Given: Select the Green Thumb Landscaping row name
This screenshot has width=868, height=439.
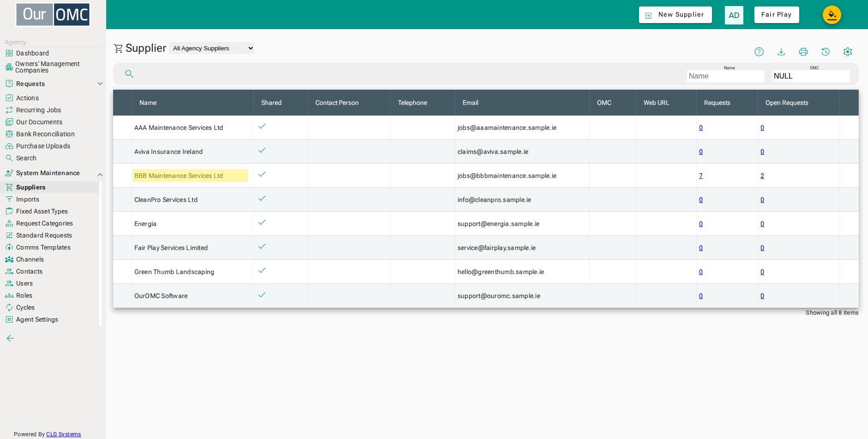Looking at the screenshot, I should (174, 272).
